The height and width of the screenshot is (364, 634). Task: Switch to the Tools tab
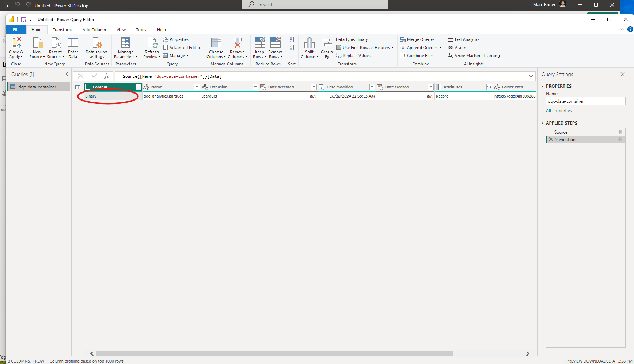141,30
